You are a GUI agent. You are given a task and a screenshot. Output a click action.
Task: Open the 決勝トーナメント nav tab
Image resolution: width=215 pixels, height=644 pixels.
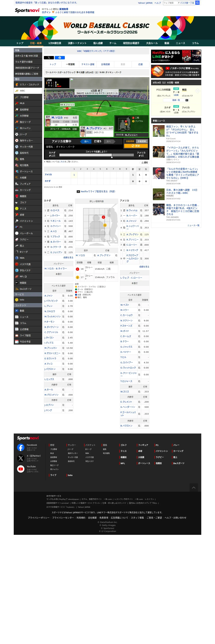pos(77,43)
